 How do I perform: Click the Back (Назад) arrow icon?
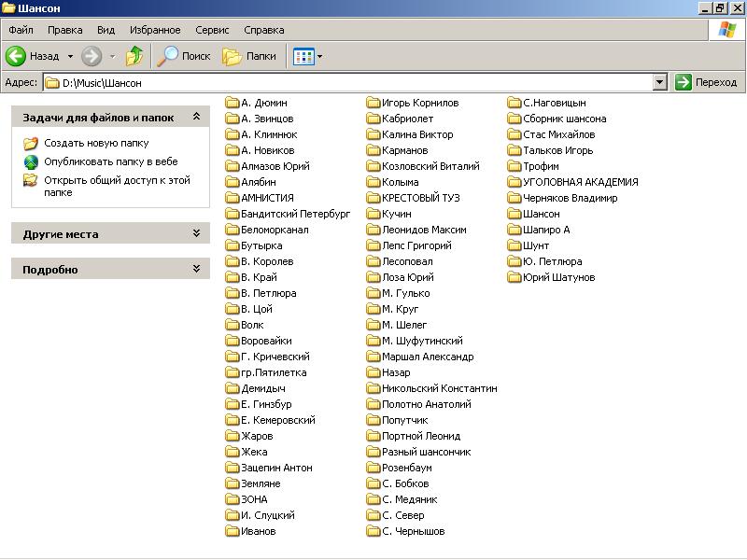click(x=15, y=56)
